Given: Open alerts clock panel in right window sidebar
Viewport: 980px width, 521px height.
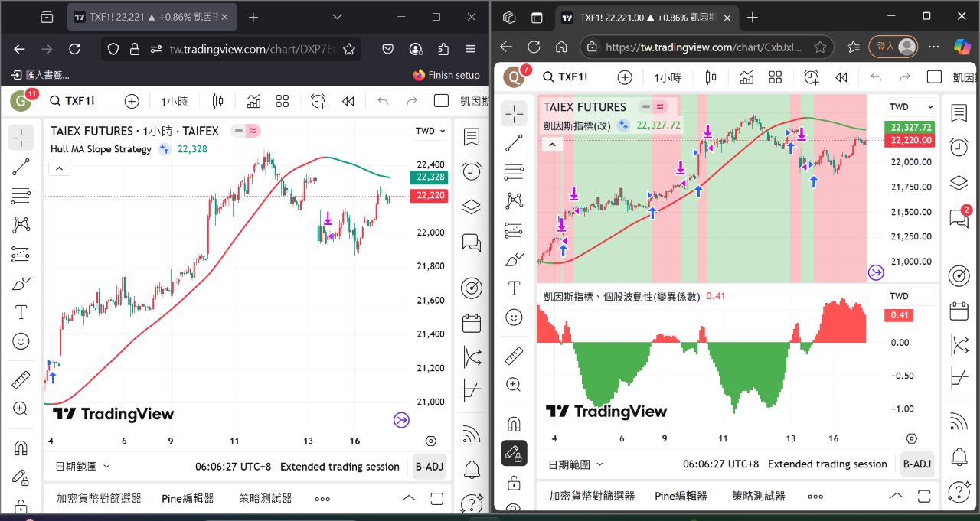Looking at the screenshot, I should tap(959, 147).
